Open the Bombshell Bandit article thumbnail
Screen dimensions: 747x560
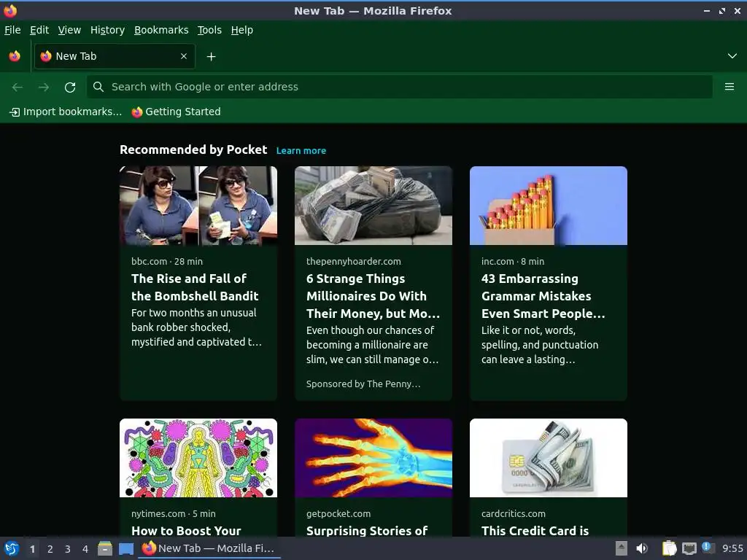(x=198, y=205)
